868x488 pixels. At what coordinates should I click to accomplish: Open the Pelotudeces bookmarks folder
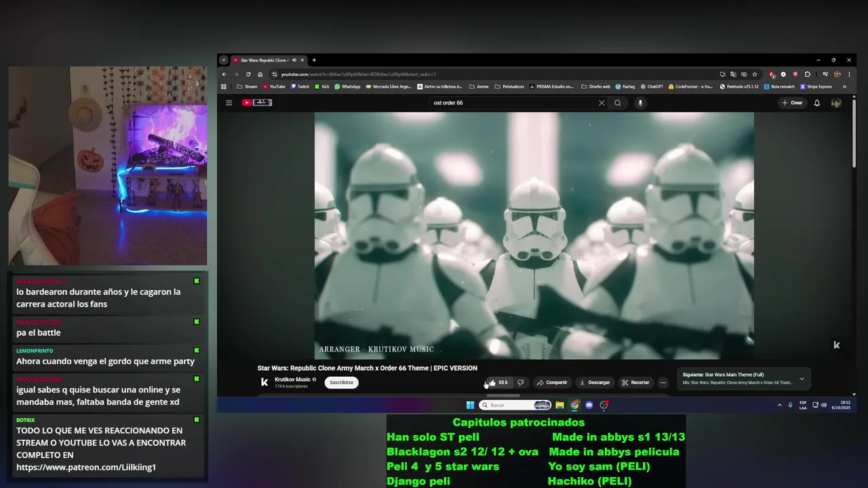tap(509, 87)
